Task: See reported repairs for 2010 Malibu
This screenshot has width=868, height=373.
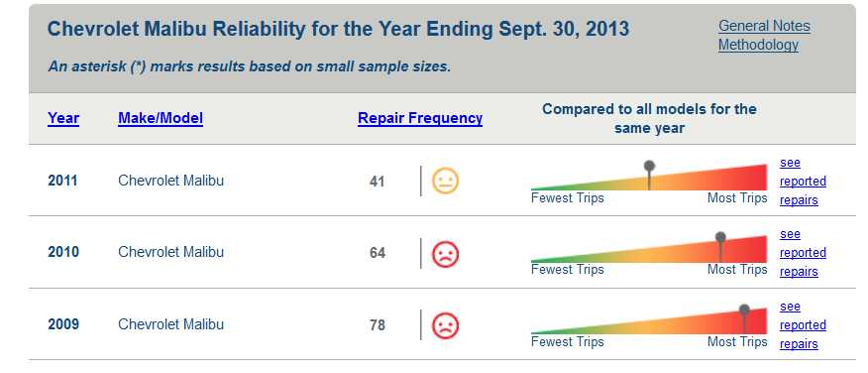Action: point(803,253)
